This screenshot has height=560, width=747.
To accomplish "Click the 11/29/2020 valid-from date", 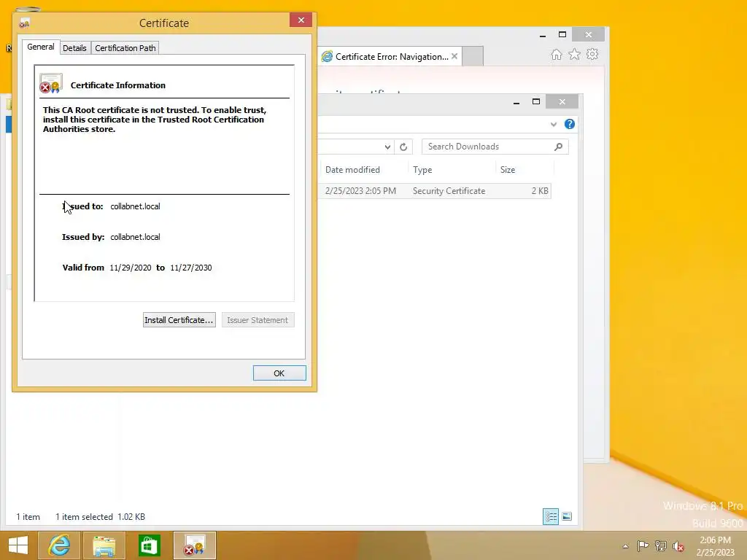I will point(131,268).
